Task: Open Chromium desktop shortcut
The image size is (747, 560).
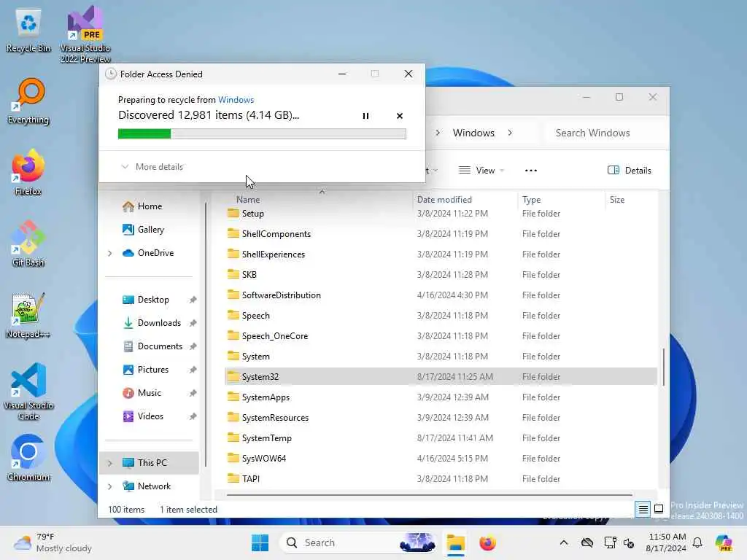Action: coord(28,458)
